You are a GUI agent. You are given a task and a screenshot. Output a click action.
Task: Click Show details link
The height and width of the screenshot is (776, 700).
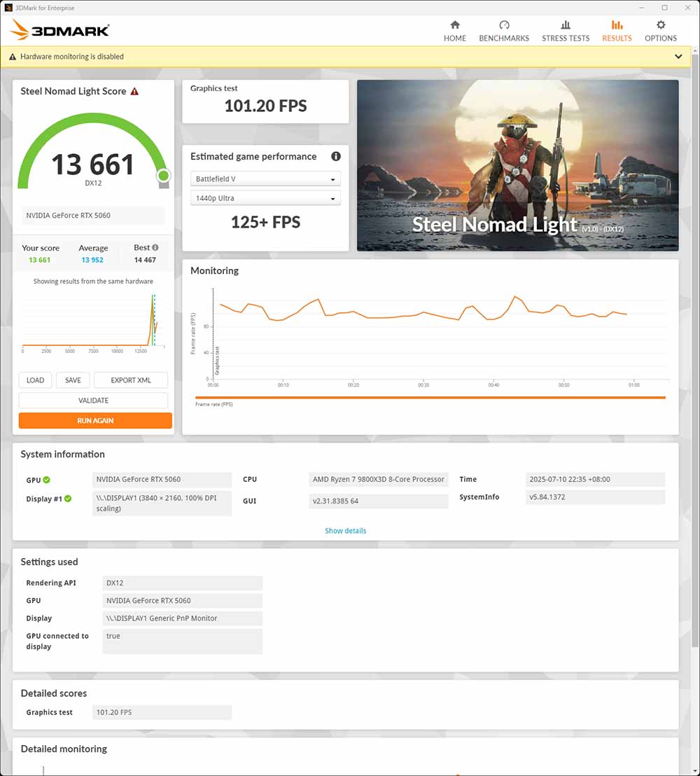pos(345,531)
